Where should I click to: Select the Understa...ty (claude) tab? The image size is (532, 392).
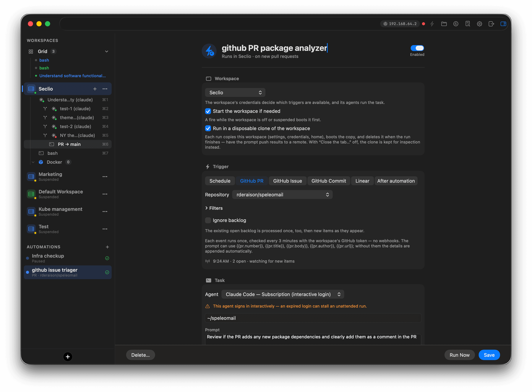point(70,100)
